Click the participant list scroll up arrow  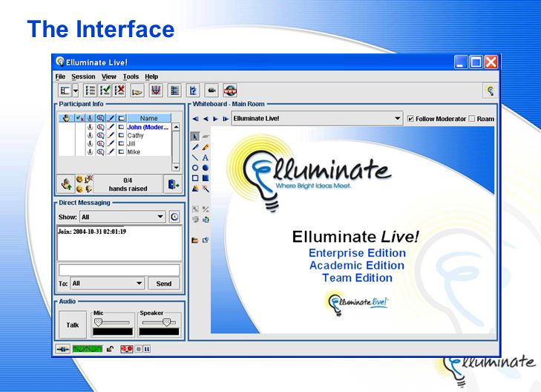coord(176,127)
